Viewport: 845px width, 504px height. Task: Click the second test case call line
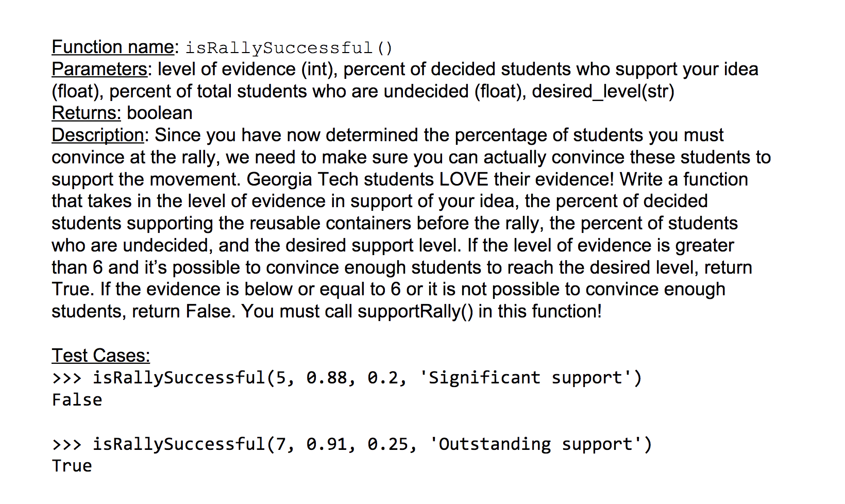pos(352,444)
